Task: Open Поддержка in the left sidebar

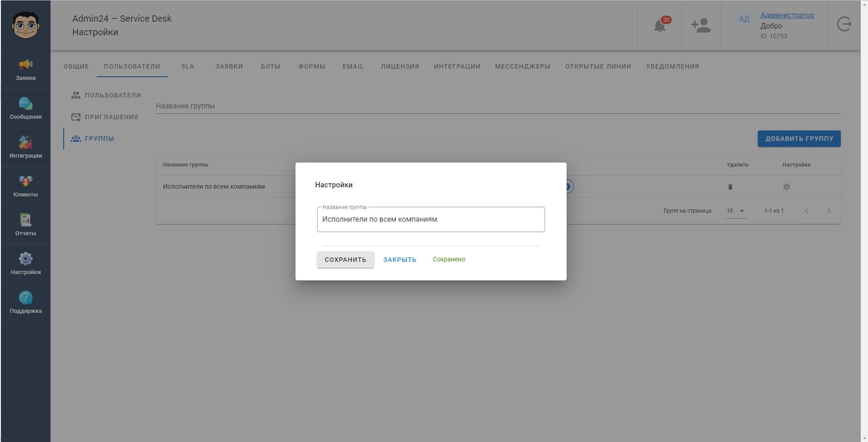Action: (x=25, y=303)
